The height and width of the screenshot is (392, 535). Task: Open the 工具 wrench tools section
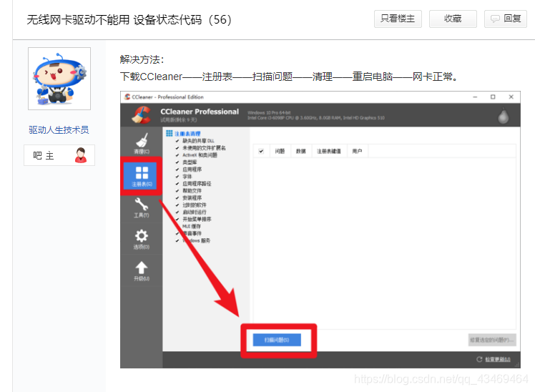pyautogui.click(x=141, y=207)
